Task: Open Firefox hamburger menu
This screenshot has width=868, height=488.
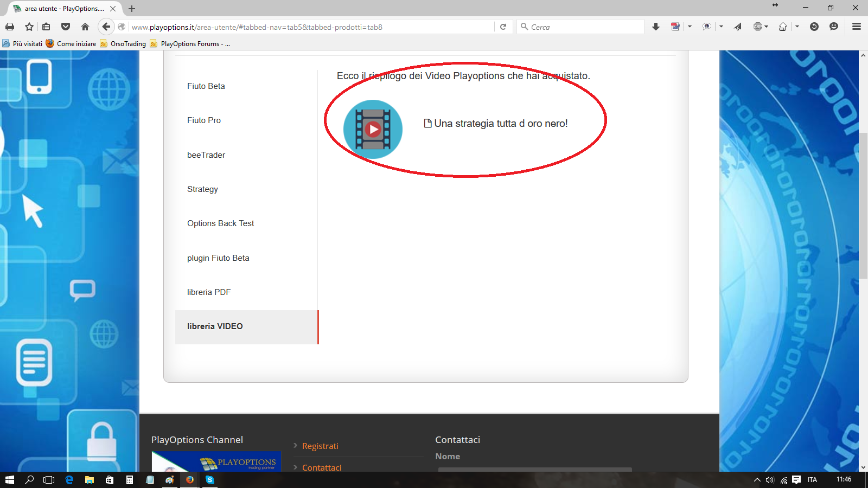Action: [x=857, y=27]
